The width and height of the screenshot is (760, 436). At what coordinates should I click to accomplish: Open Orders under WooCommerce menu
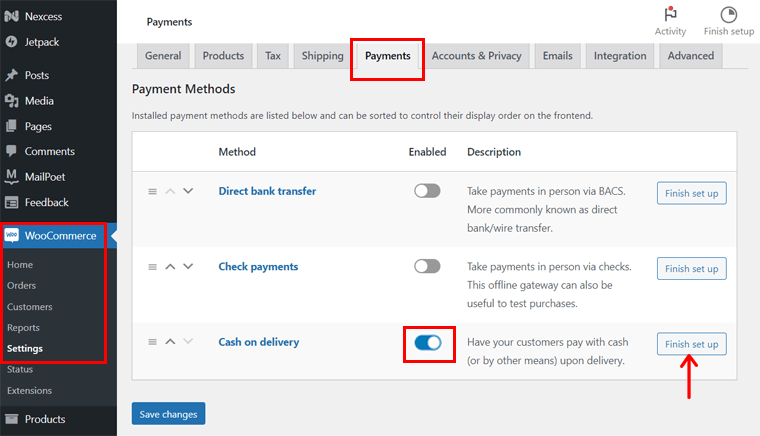click(x=21, y=285)
